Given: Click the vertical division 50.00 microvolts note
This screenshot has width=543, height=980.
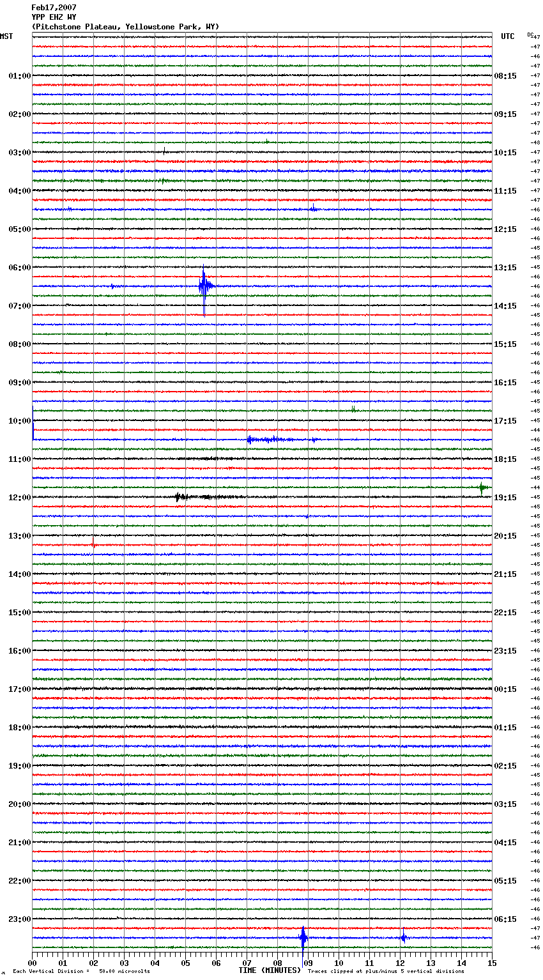Looking at the screenshot, I should point(82,972).
